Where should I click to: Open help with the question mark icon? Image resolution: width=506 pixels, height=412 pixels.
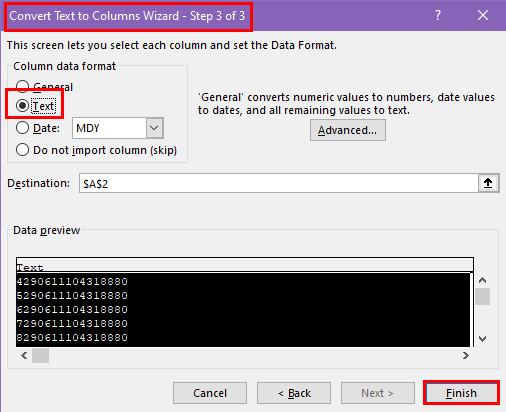pos(438,15)
